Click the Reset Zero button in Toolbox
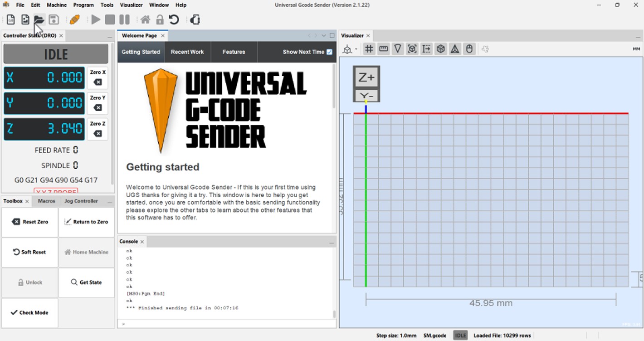 (30, 222)
